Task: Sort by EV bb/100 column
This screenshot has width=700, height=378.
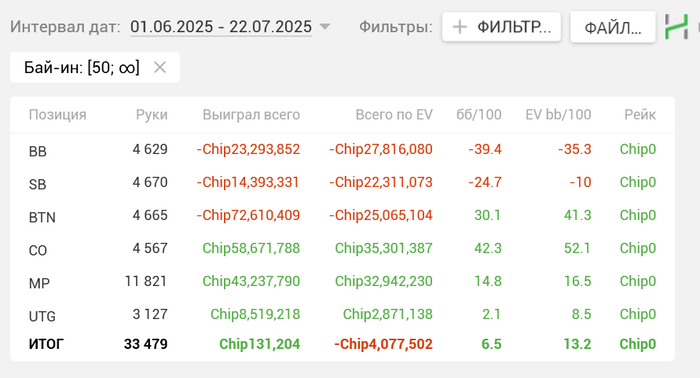Action: click(558, 115)
